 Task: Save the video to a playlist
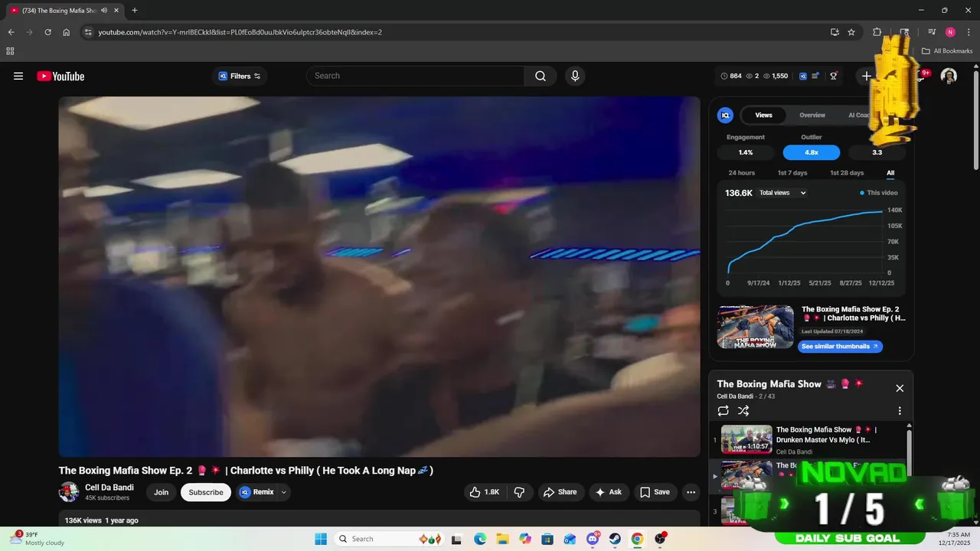pyautogui.click(x=655, y=492)
